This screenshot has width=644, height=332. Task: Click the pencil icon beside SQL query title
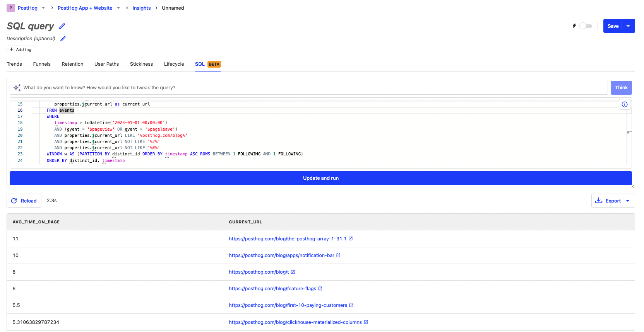(x=62, y=26)
